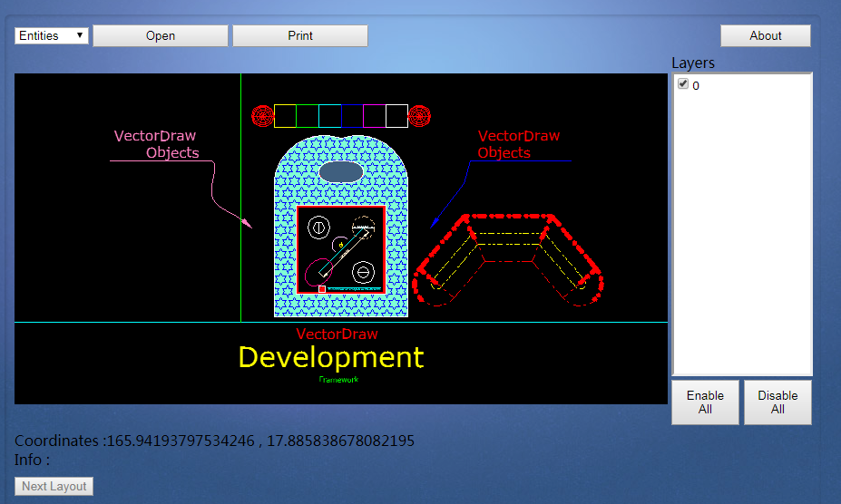Click Enable All layers button
Screen dimensions: 841x504
[705, 402]
